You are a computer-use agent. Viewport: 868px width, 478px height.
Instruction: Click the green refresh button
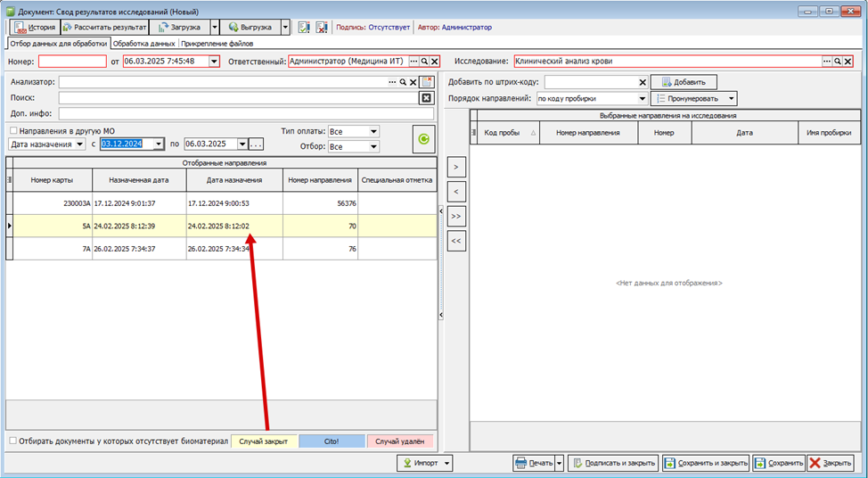click(x=424, y=138)
